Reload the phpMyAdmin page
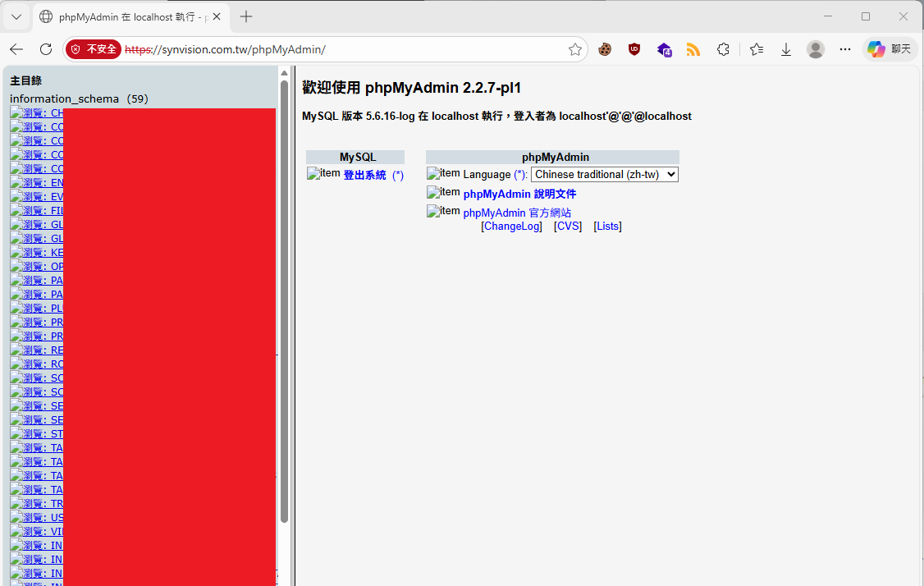The image size is (924, 586). 46,49
